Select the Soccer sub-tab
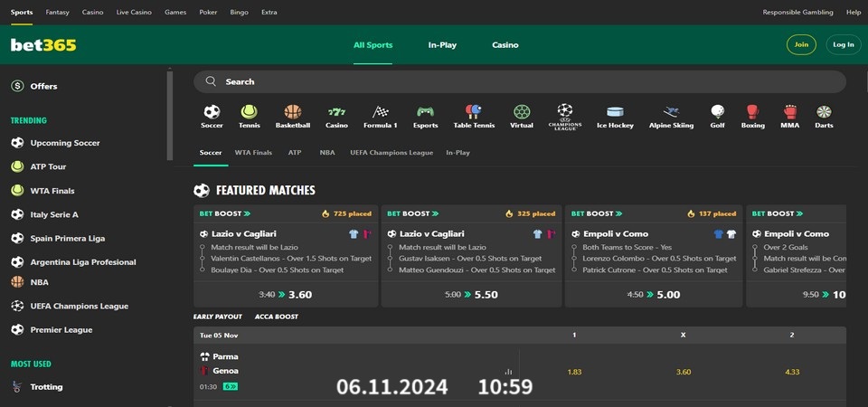Screen dimensions: 868x407 [211, 152]
